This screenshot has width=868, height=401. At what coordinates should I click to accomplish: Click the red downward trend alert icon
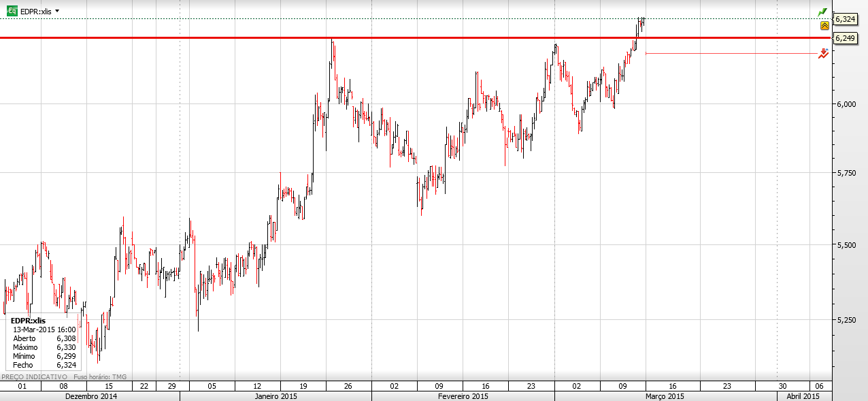click(x=823, y=53)
